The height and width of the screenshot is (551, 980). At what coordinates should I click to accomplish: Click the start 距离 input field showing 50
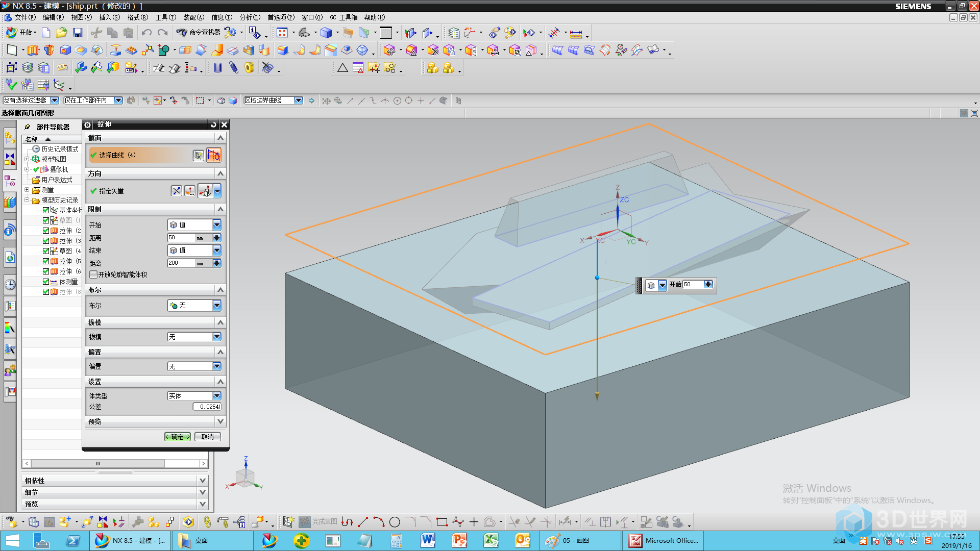(x=181, y=238)
